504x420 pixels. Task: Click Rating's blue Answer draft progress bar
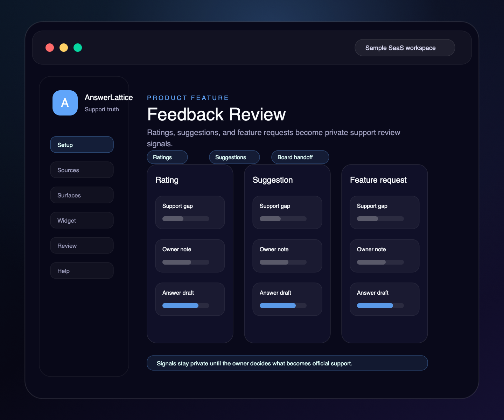(186, 306)
